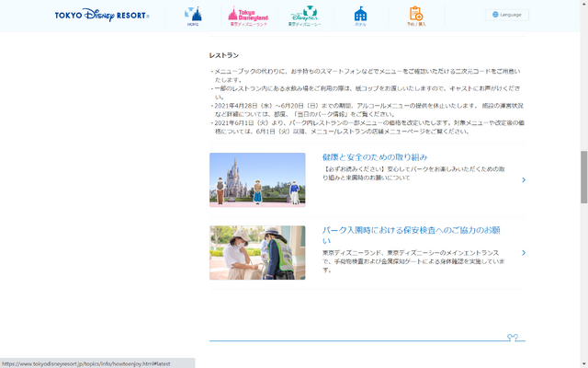Image resolution: width=588 pixels, height=368 pixels.
Task: Click the vertical page scrollbar thumb
Action: click(x=584, y=177)
